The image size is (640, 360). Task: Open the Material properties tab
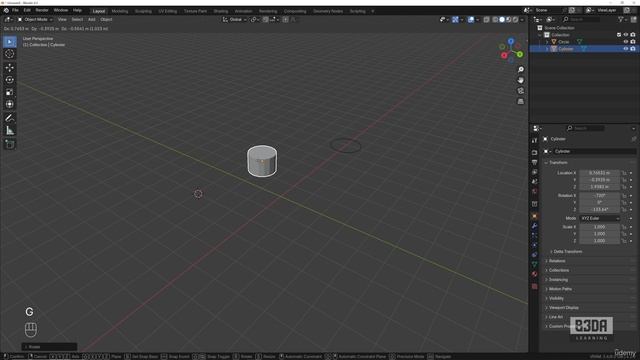(535, 275)
